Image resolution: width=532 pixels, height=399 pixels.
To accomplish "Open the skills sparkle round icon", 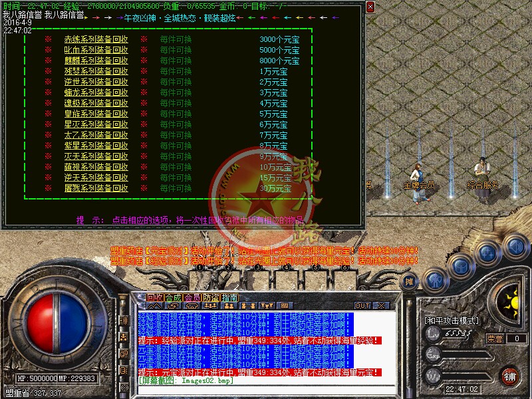I will click(489, 253).
